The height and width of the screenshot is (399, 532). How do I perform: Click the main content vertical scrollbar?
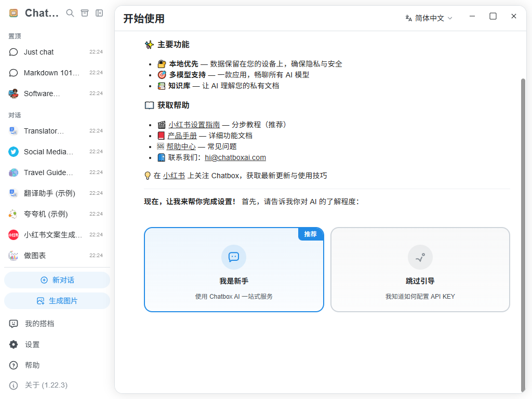(523, 234)
